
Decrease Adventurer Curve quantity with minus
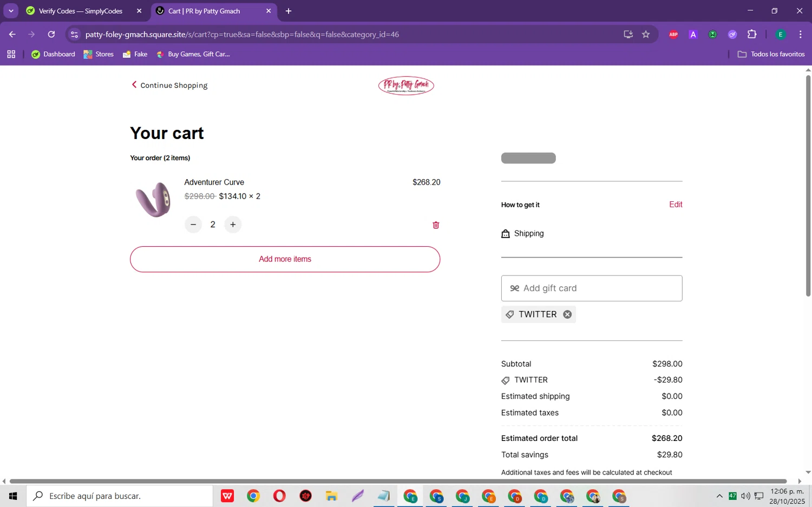(193, 225)
